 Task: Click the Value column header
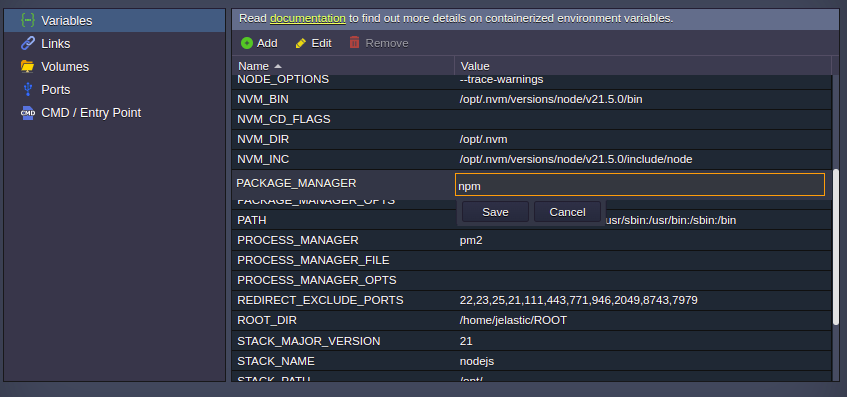643,66
